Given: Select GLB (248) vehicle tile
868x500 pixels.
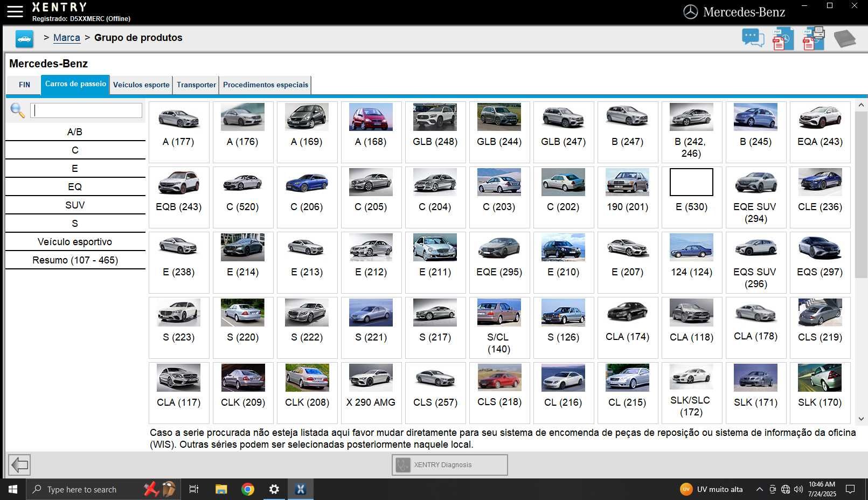Looking at the screenshot, I should [435, 132].
